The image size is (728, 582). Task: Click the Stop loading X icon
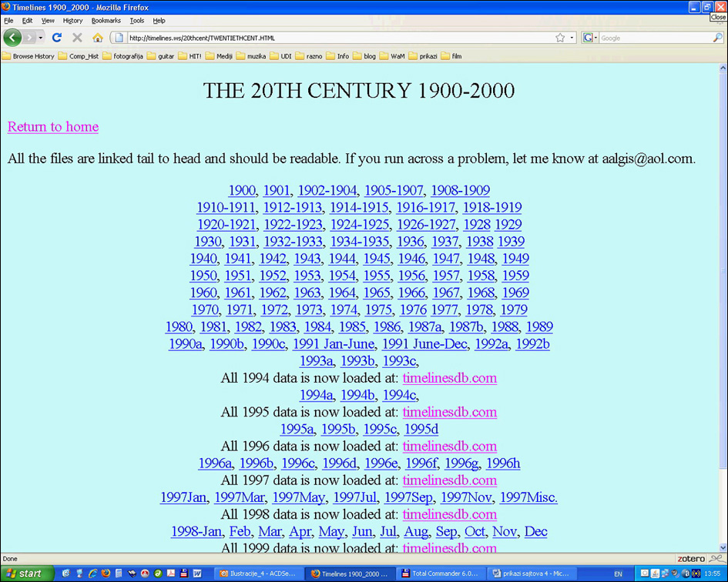coord(77,38)
